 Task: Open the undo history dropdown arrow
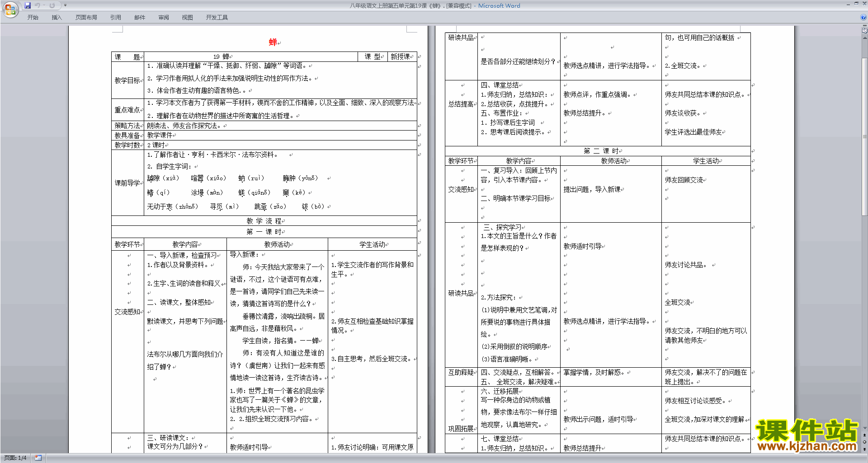[44, 5]
